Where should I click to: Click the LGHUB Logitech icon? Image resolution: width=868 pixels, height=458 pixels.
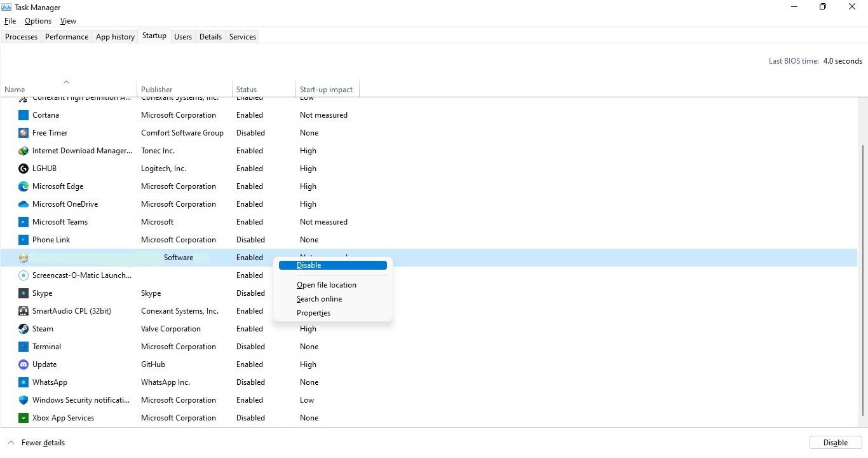click(x=24, y=169)
